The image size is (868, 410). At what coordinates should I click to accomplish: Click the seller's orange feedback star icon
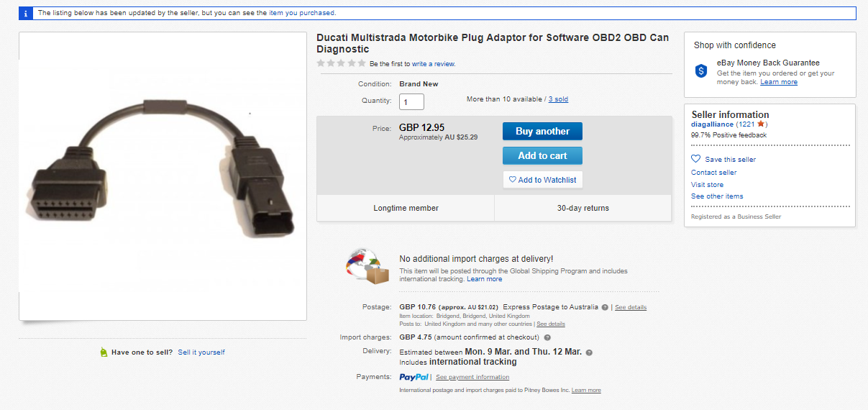tap(761, 124)
